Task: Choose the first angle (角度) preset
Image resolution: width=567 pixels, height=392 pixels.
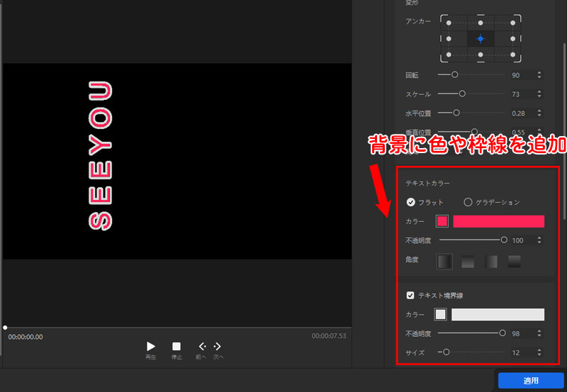Action: [445, 262]
